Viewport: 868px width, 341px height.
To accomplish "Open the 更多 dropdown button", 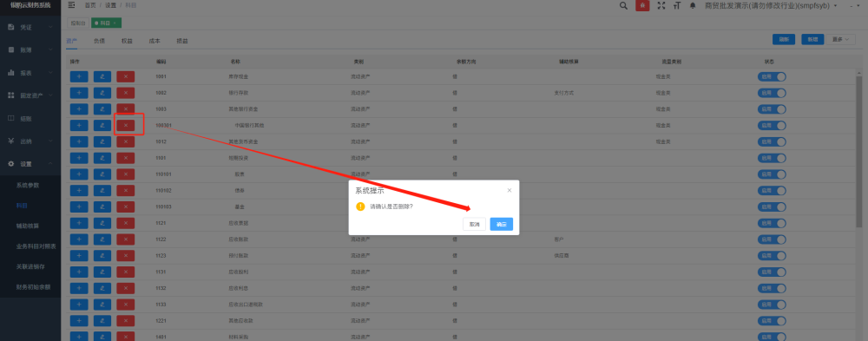I will click(839, 39).
